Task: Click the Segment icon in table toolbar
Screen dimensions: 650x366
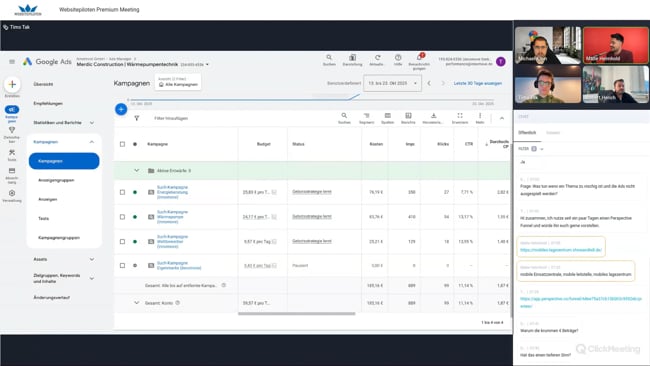Action: 366,116
